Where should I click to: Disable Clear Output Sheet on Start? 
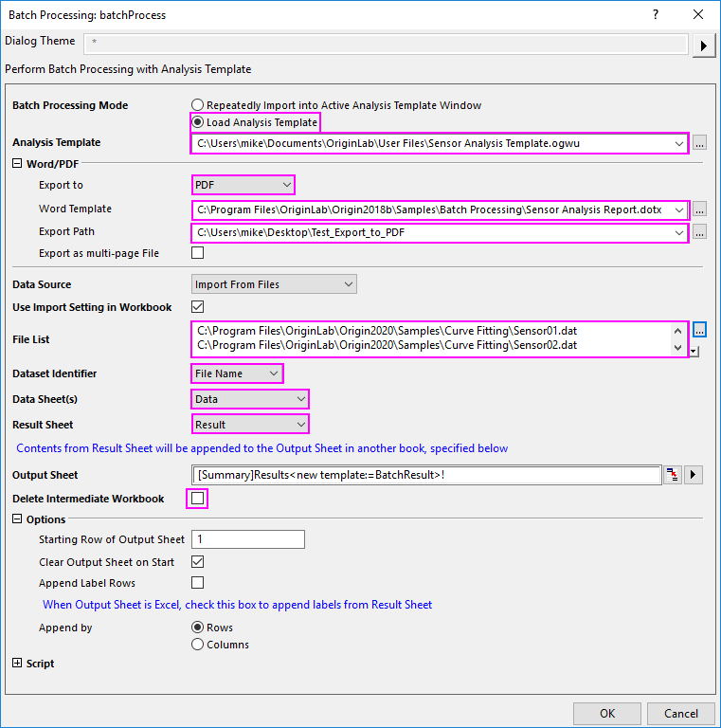point(198,562)
